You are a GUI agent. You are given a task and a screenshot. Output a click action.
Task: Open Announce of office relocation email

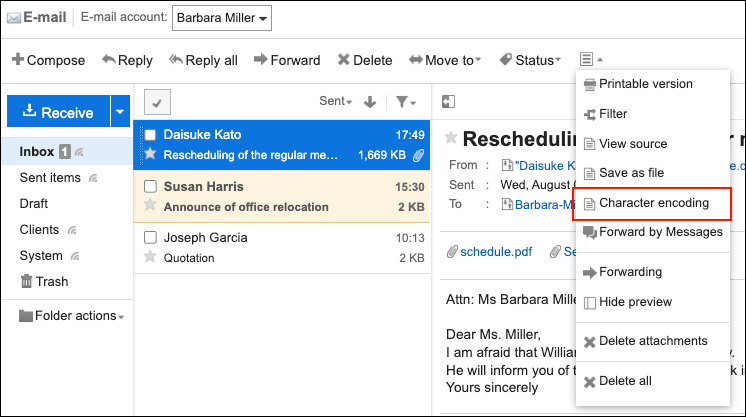pos(282,197)
